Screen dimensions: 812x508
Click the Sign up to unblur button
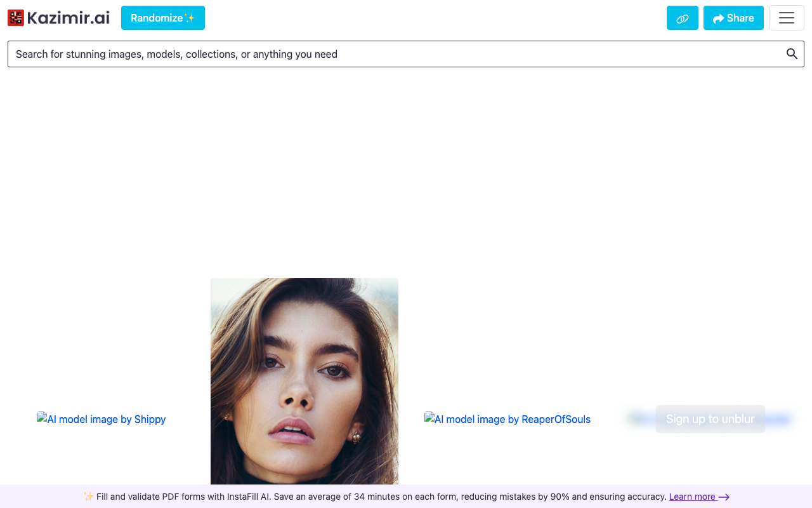710,419
